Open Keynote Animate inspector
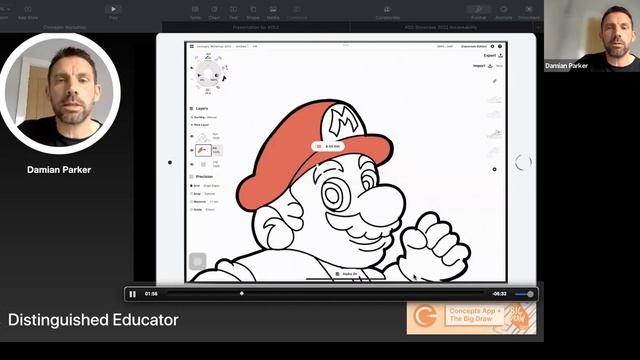The width and height of the screenshot is (640, 360). (x=504, y=9)
